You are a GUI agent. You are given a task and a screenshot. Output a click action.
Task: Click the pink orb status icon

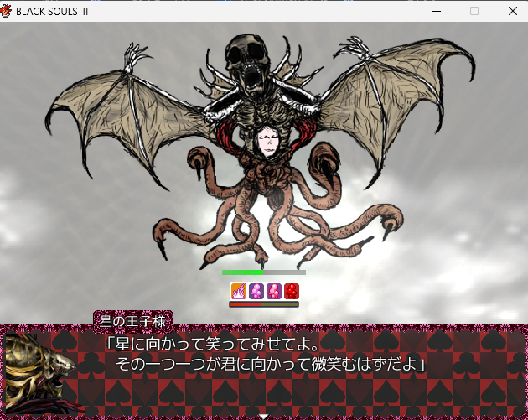pos(274,291)
